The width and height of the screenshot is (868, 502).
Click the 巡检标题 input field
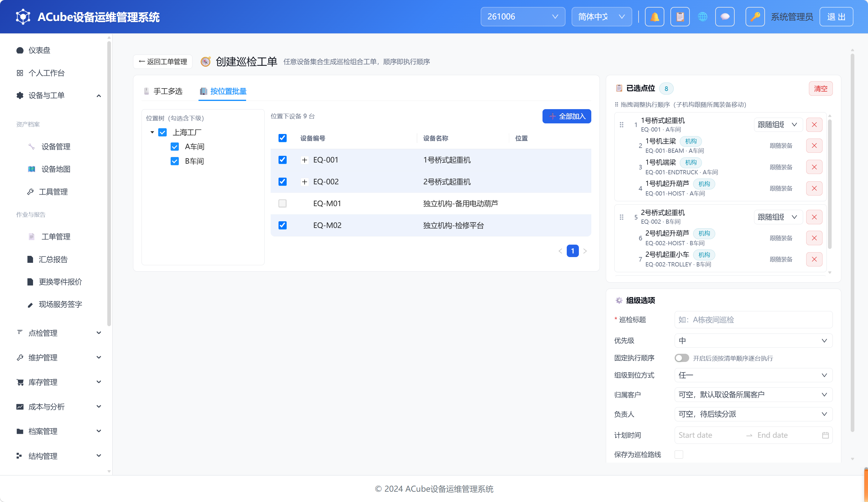tap(753, 320)
